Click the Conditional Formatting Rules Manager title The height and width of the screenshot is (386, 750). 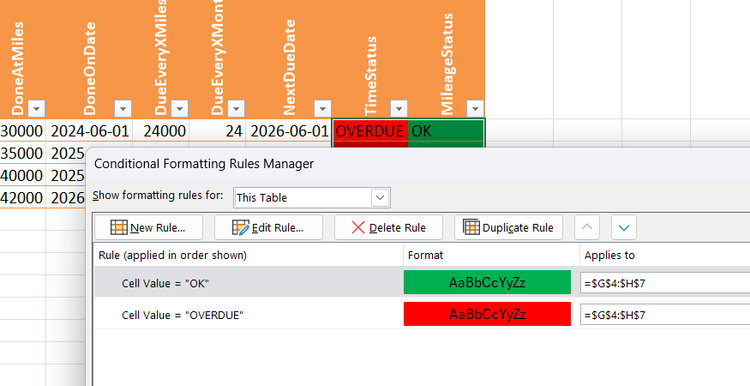(204, 164)
